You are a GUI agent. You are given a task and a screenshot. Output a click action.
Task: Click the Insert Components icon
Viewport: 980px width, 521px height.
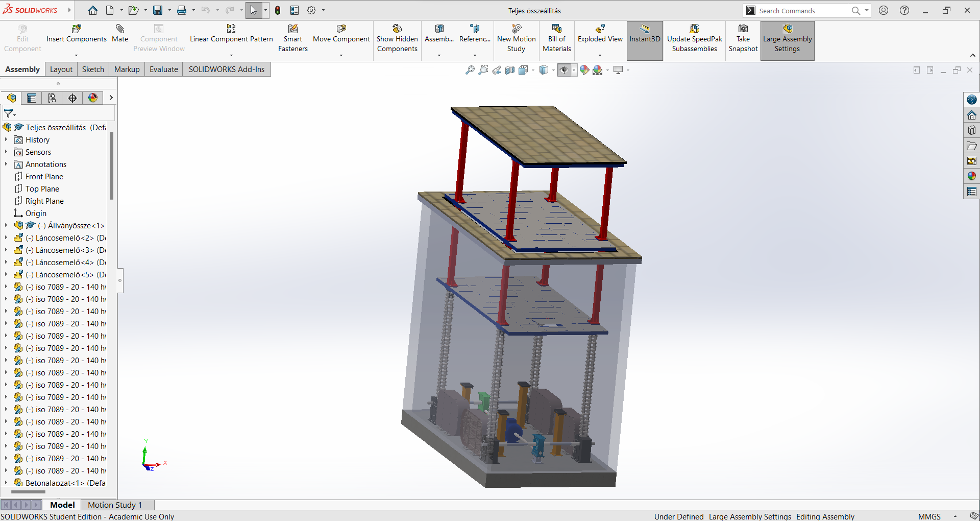point(77,29)
